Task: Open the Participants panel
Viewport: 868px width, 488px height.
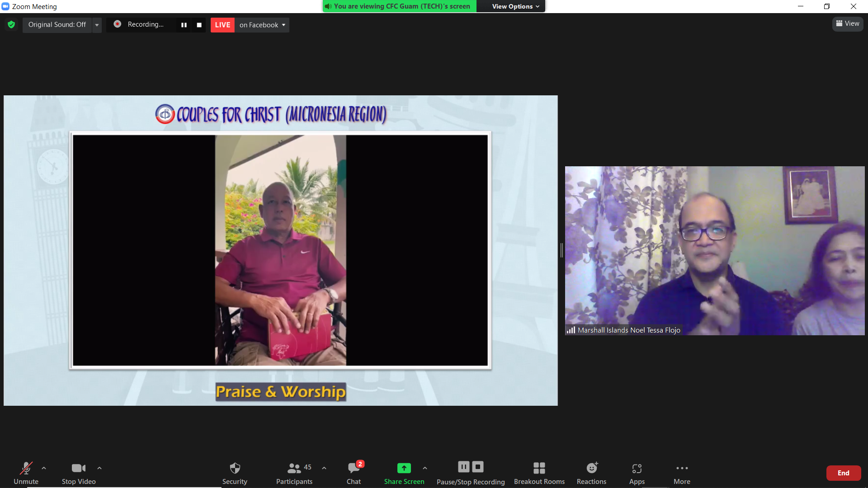Action: coord(294,473)
